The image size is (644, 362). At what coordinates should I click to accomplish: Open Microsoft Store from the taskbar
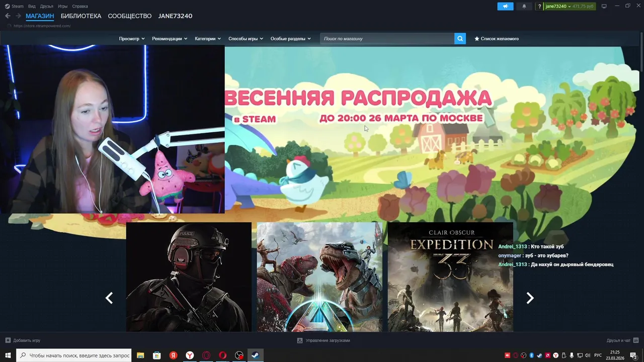pos(157,355)
